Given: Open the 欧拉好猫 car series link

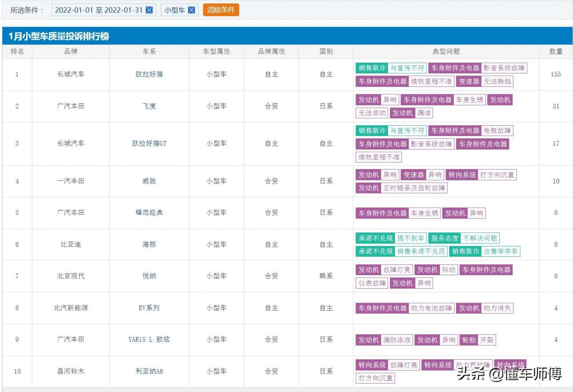Looking at the screenshot, I should 149,74.
